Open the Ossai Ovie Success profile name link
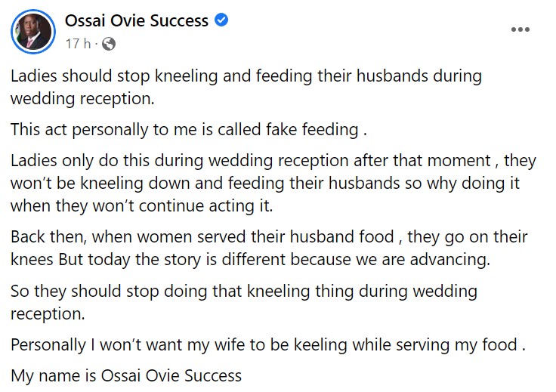Image resolution: width=556 pixels, height=392 pixels. click(x=136, y=20)
